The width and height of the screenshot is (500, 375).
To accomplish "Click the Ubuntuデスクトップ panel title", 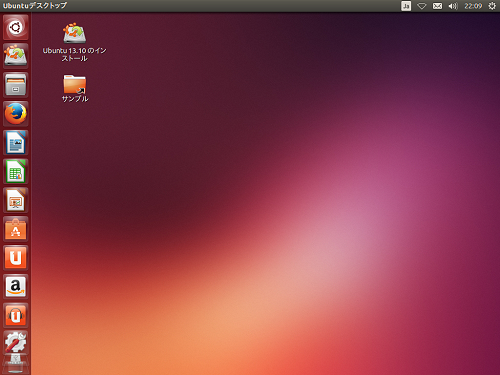I will 35,6.
